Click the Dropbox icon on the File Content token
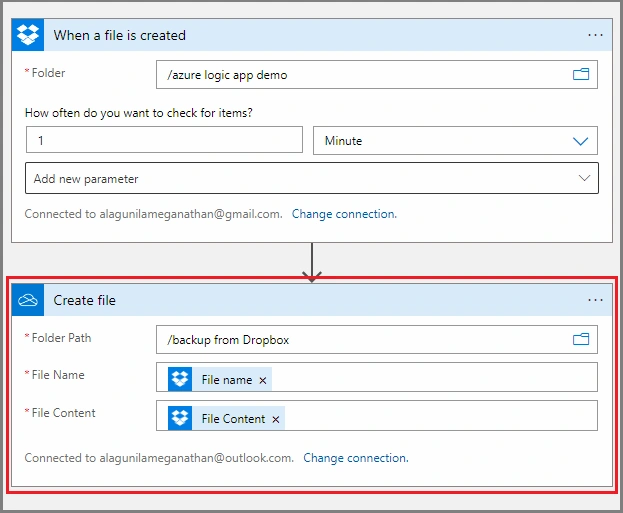The width and height of the screenshot is (623, 513). click(180, 418)
